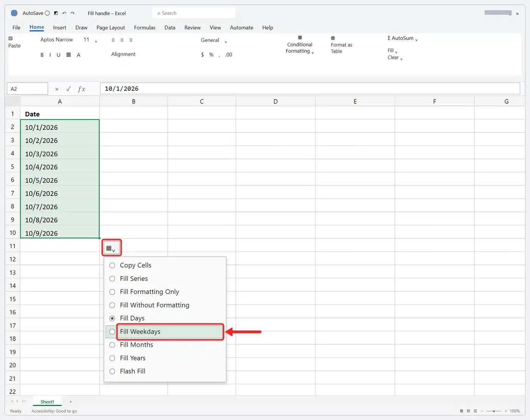530x420 pixels.
Task: Cancel the entry with the formula bar X
Action: point(57,89)
